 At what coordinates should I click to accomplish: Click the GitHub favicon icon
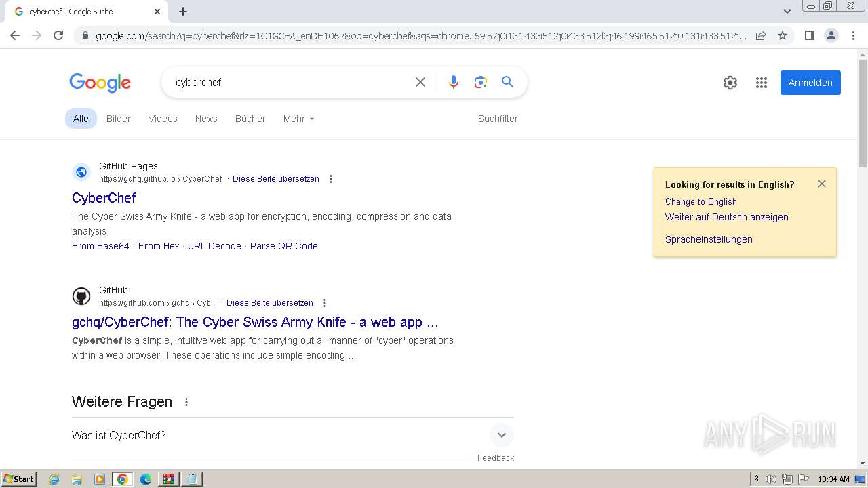point(81,296)
